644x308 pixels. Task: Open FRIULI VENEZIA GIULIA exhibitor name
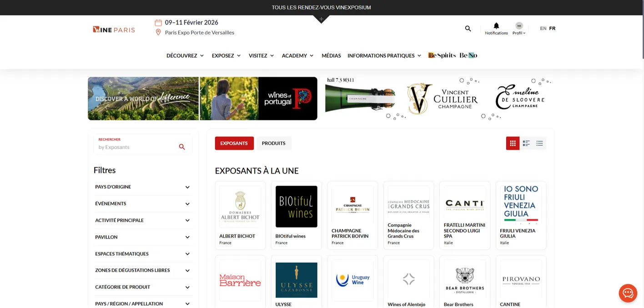518,233
